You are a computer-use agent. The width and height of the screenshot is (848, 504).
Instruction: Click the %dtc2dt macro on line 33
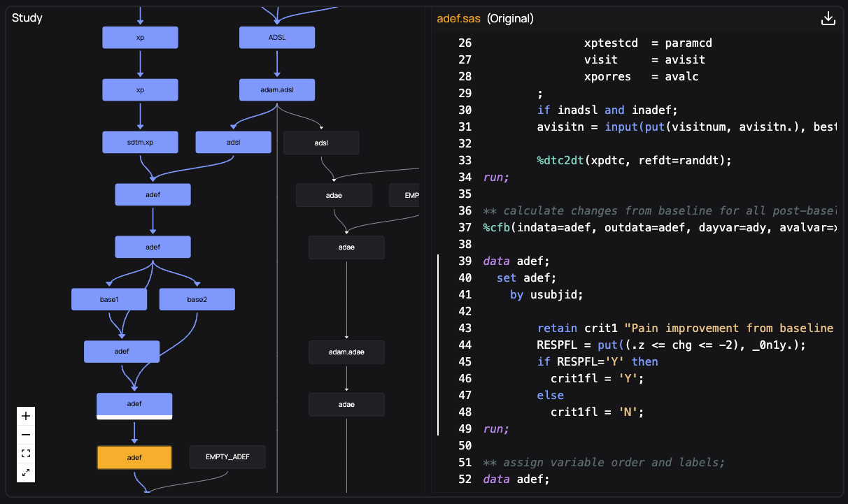560,161
